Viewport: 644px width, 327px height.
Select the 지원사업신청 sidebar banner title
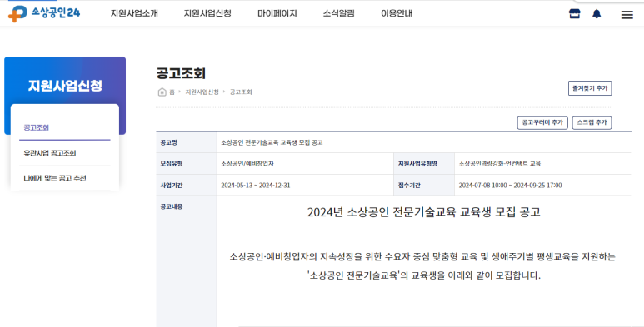click(65, 86)
